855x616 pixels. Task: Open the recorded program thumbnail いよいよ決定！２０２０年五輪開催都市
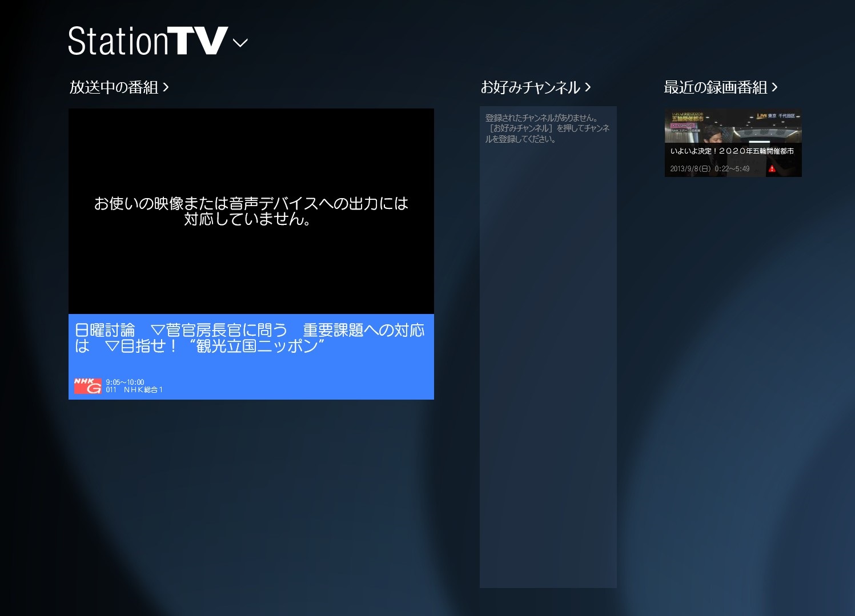[733, 143]
